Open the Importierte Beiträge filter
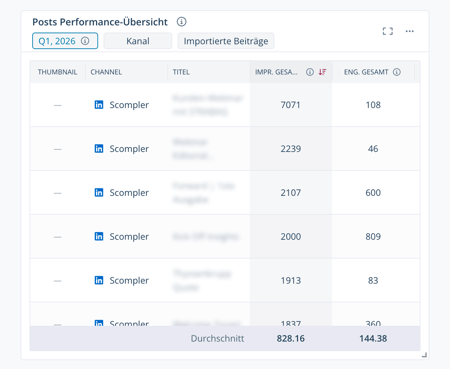 (x=226, y=41)
